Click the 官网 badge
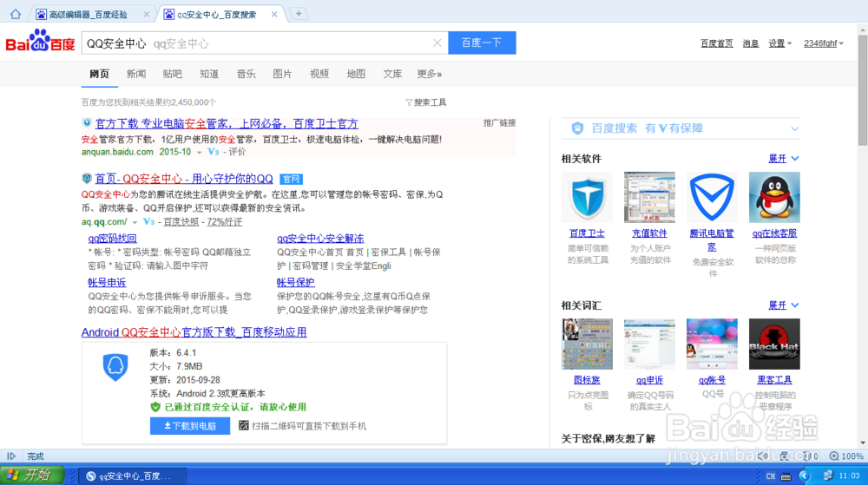868x485 pixels. (291, 180)
